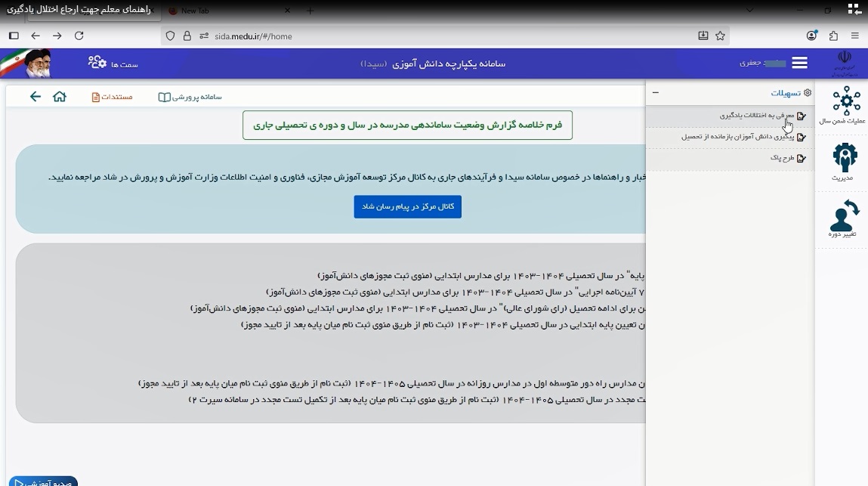Screen dimensions: 868x486
Task: Click the تغییر دوره icon
Action: click(x=844, y=218)
